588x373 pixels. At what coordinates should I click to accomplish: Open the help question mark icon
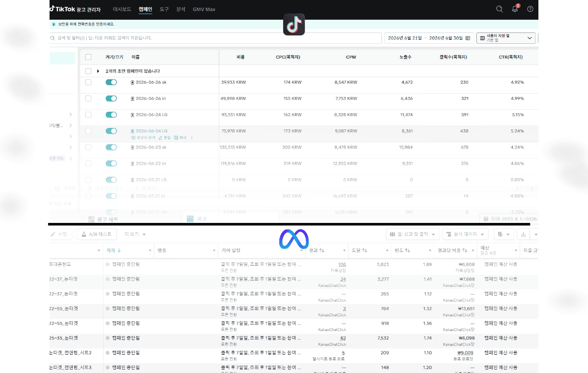(530, 9)
